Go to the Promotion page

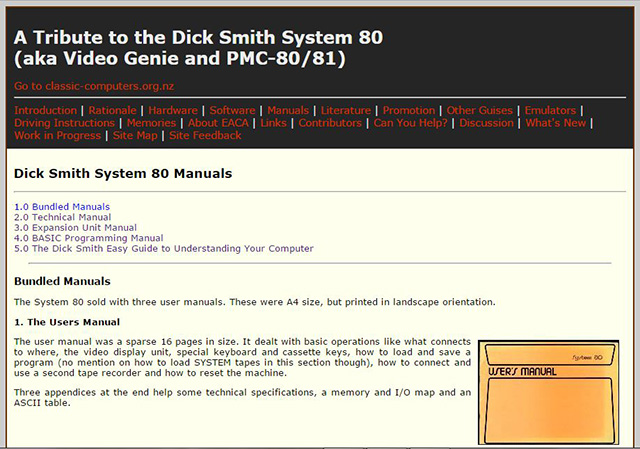tap(409, 110)
